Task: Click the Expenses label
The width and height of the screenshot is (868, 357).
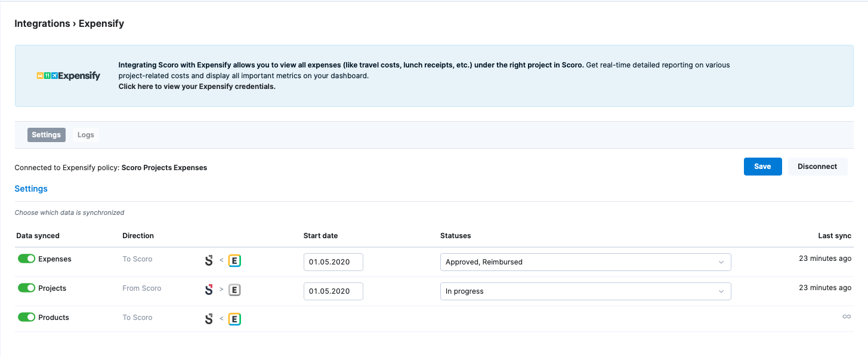Action: pos(55,259)
